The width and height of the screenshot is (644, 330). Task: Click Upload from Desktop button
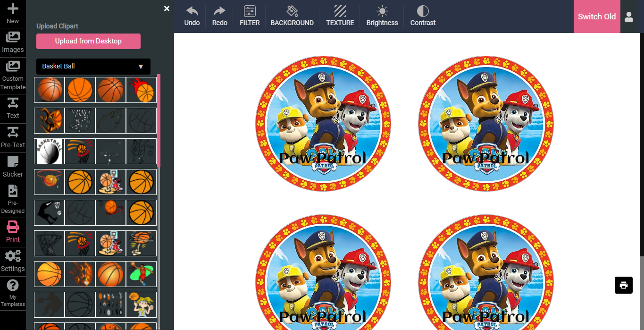coord(88,41)
